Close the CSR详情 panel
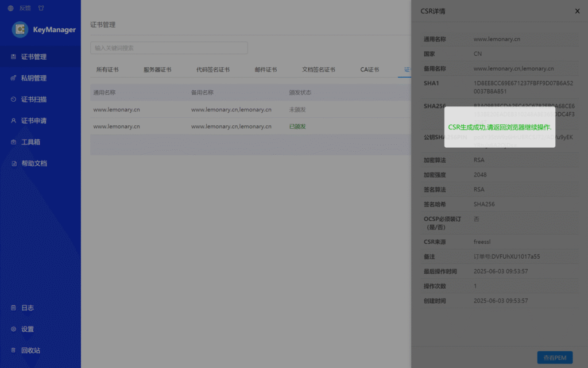This screenshot has height=368, width=588. 577,11
